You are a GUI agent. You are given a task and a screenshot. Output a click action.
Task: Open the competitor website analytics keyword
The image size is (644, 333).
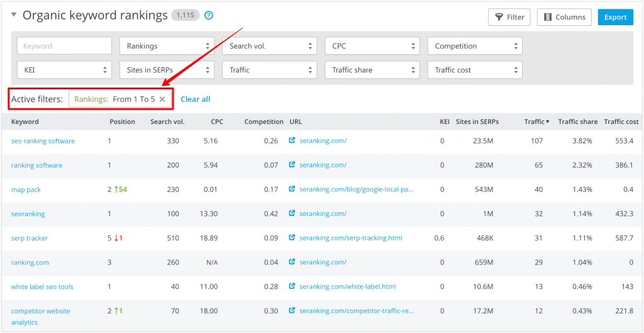(40, 317)
